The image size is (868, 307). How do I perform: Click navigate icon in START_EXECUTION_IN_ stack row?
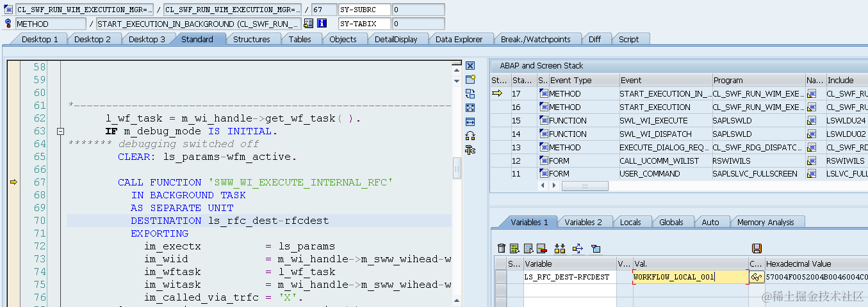click(812, 93)
